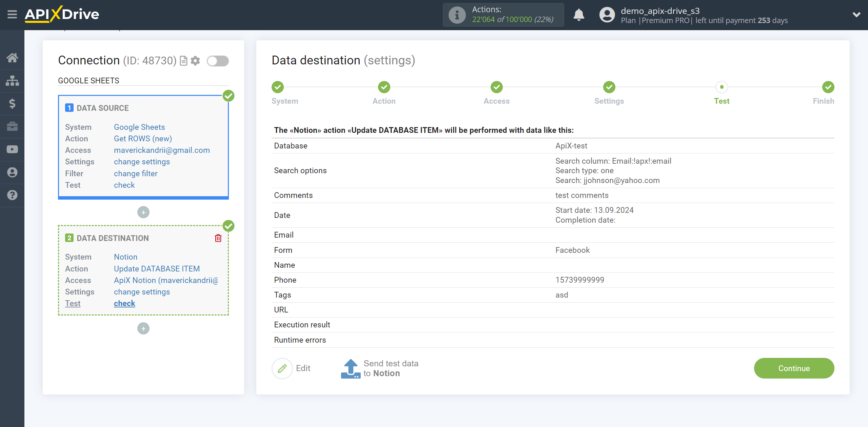This screenshot has height=427, width=868.
Task: Go to Finish step
Action: coord(828,87)
